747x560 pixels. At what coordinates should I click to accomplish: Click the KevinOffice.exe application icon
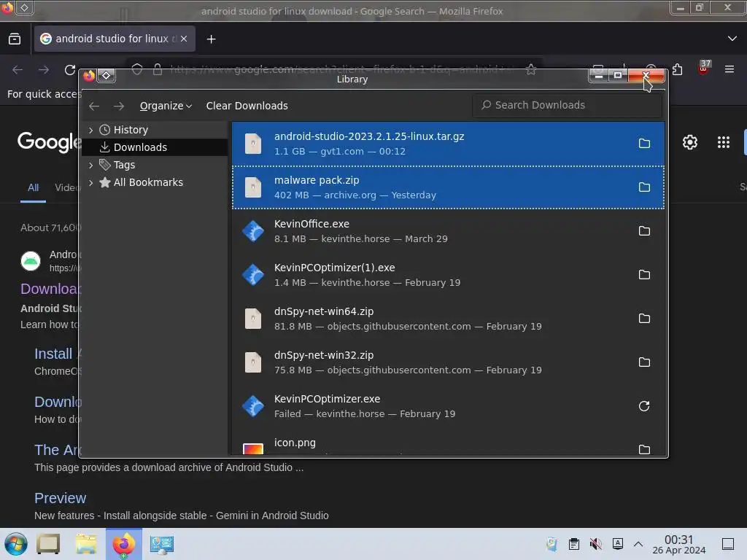253,231
